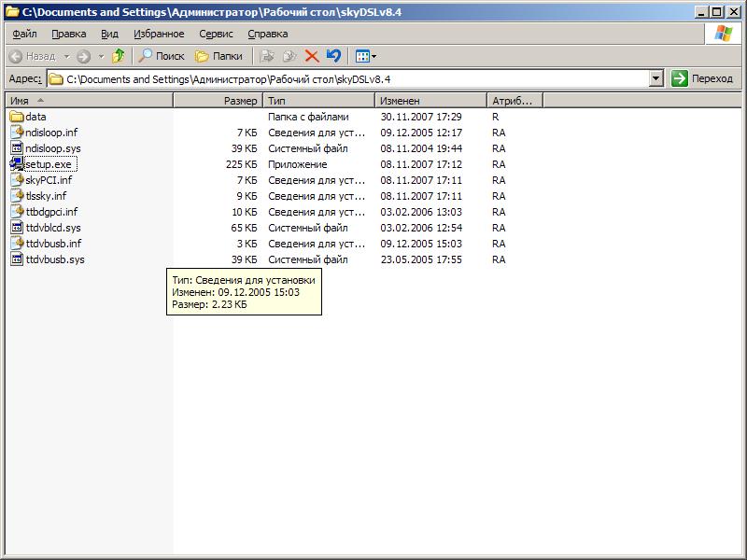Open the Справка menu
This screenshot has width=747, height=560.
click(268, 34)
